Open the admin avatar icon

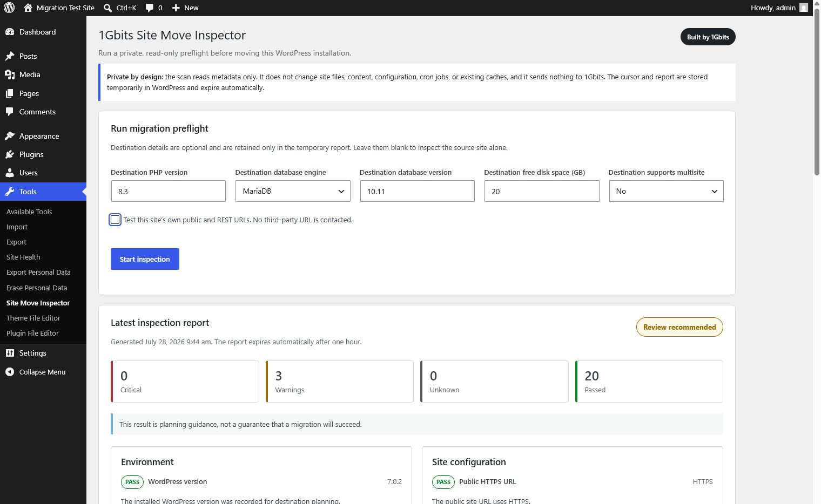tap(804, 8)
